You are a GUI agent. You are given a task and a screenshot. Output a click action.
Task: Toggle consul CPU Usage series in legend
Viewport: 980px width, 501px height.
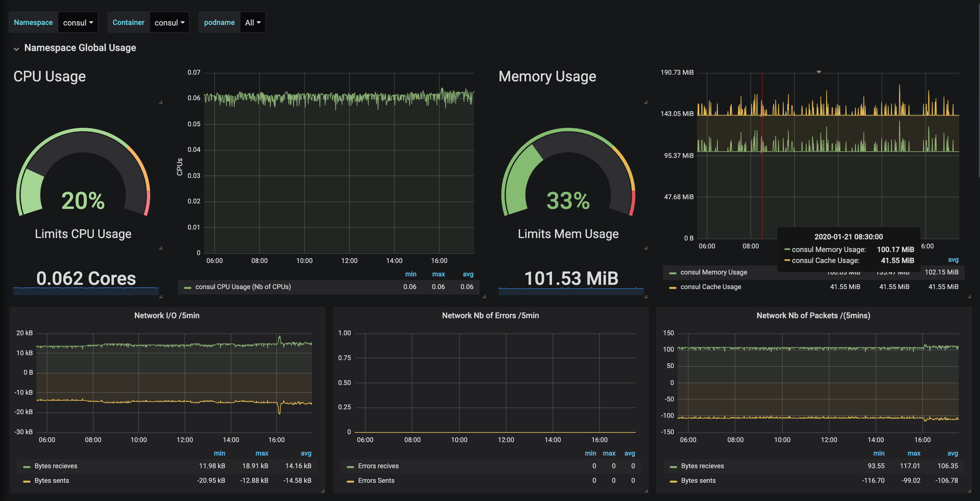[243, 287]
